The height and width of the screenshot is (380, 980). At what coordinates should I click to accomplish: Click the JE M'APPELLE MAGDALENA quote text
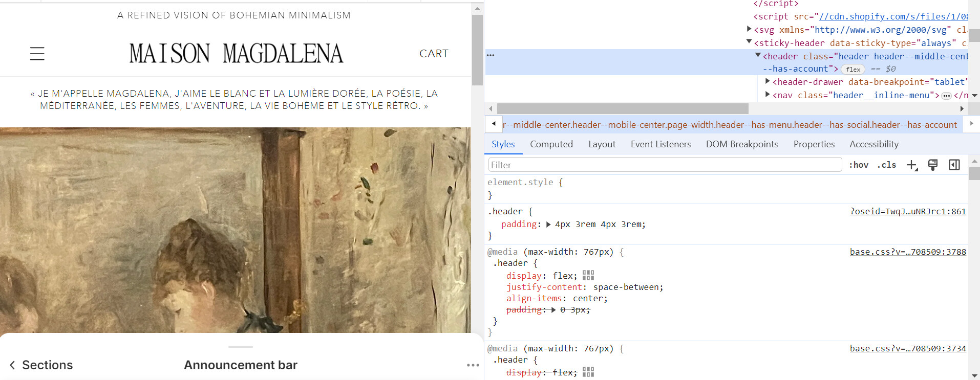coord(234,100)
